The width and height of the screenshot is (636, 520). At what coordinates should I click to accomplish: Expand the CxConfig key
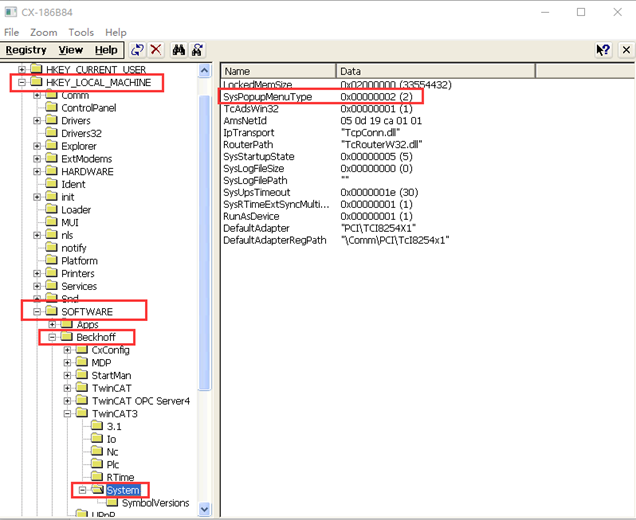(x=67, y=350)
